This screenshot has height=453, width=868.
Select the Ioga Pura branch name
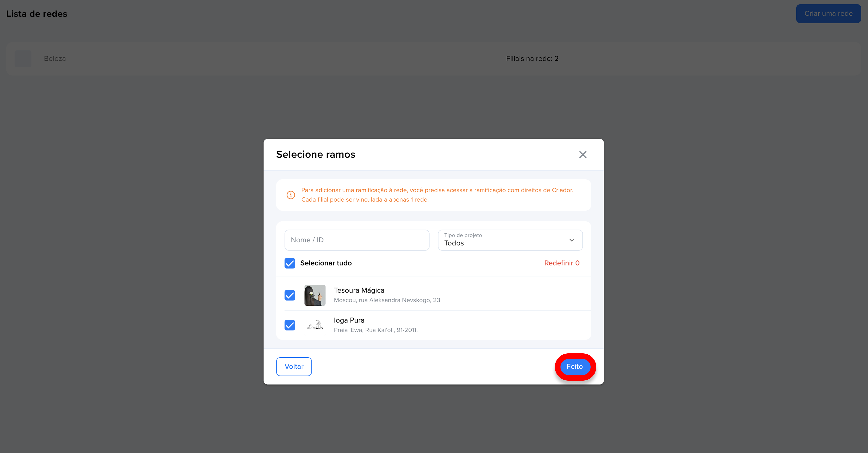(x=349, y=320)
